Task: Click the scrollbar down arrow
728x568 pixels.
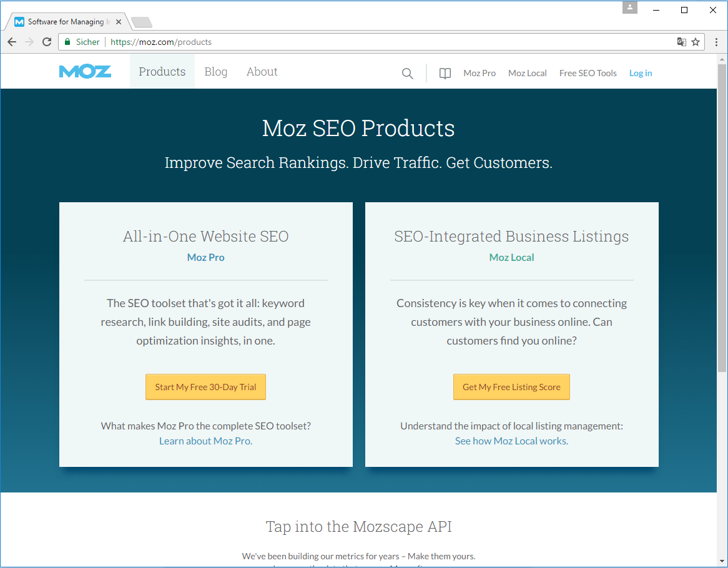Action: [x=722, y=562]
